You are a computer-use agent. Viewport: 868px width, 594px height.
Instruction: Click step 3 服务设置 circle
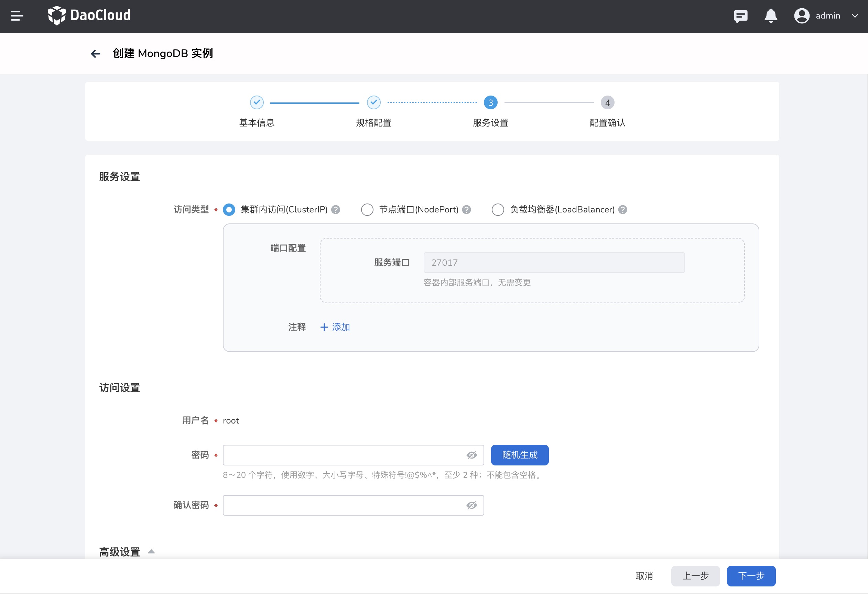pos(490,102)
